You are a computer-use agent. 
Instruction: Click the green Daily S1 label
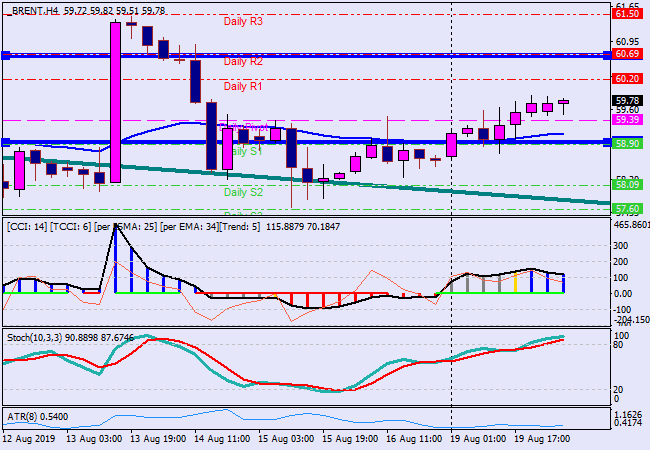(x=242, y=152)
